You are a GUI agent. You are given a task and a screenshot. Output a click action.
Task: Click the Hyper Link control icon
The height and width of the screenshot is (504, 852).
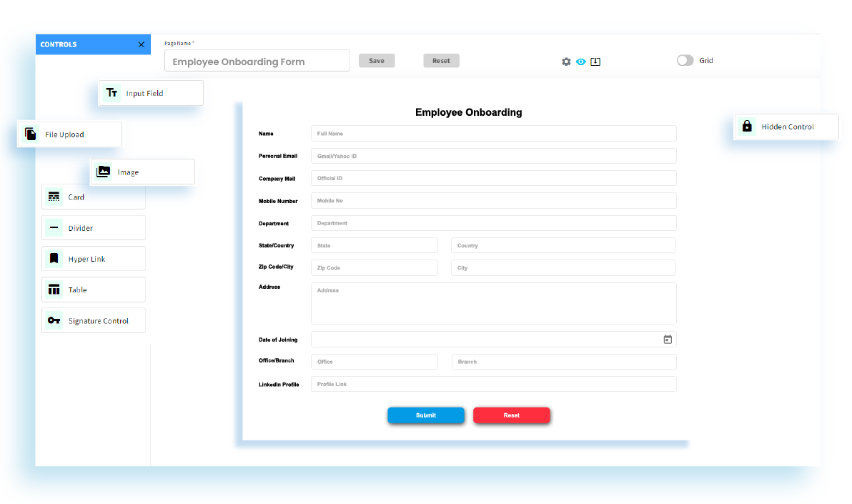coord(54,258)
